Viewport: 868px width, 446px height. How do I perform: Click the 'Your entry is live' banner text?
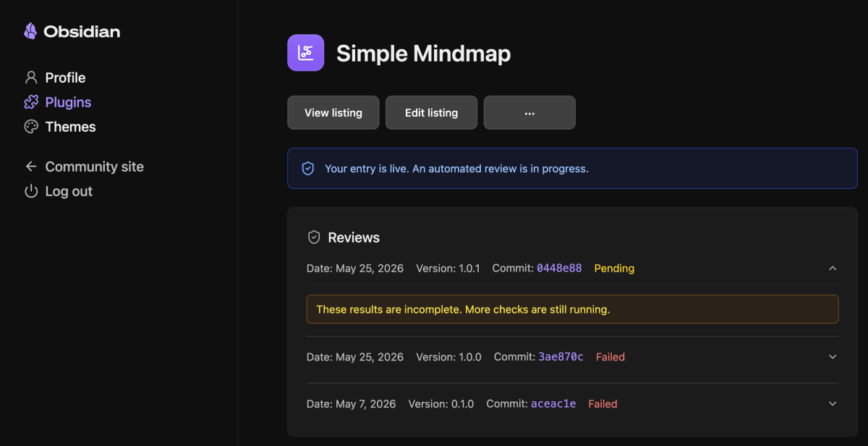[456, 169]
